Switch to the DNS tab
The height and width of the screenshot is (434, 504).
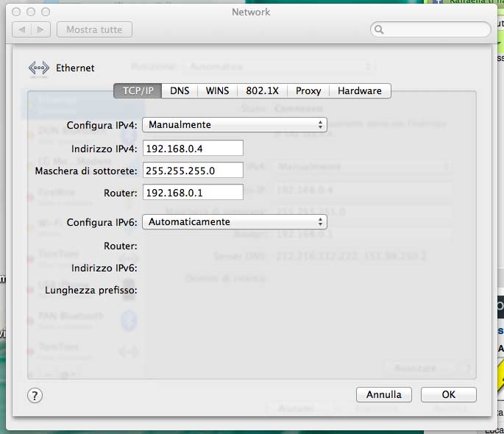[x=180, y=90]
